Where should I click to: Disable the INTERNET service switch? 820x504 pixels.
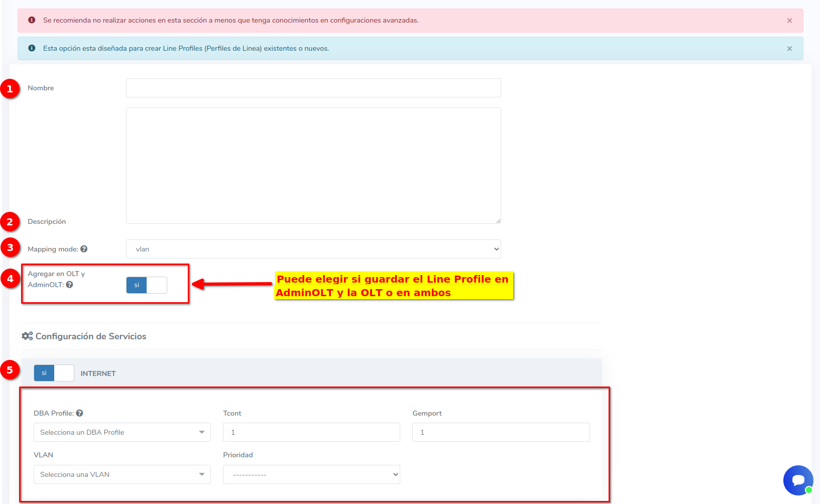[x=54, y=373]
